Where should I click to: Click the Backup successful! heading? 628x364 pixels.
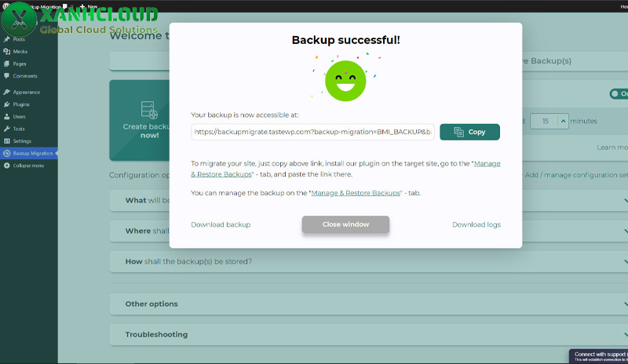[345, 40]
